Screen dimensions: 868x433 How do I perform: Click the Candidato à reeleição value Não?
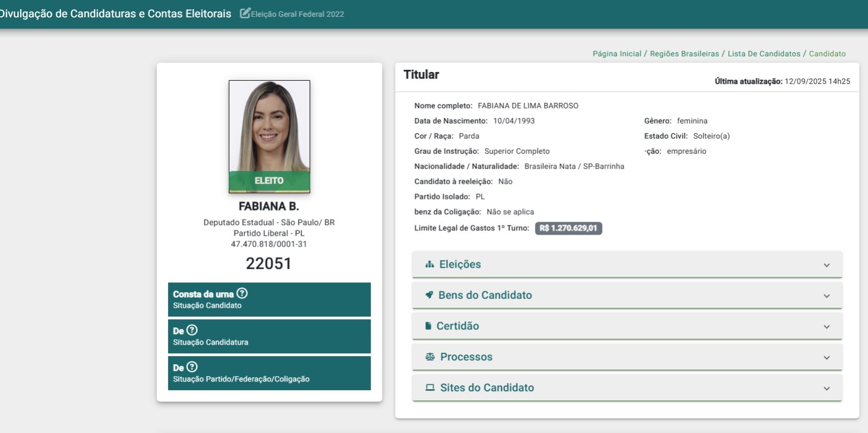pyautogui.click(x=505, y=182)
